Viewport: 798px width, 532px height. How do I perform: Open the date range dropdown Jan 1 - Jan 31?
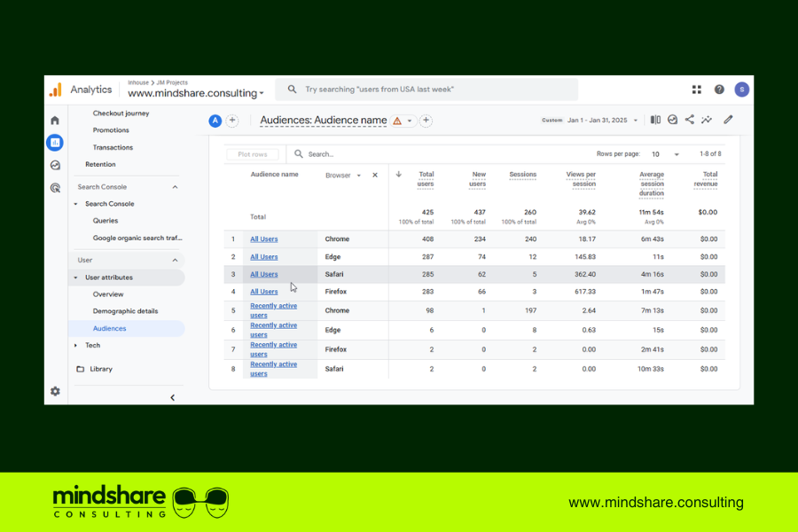603,121
